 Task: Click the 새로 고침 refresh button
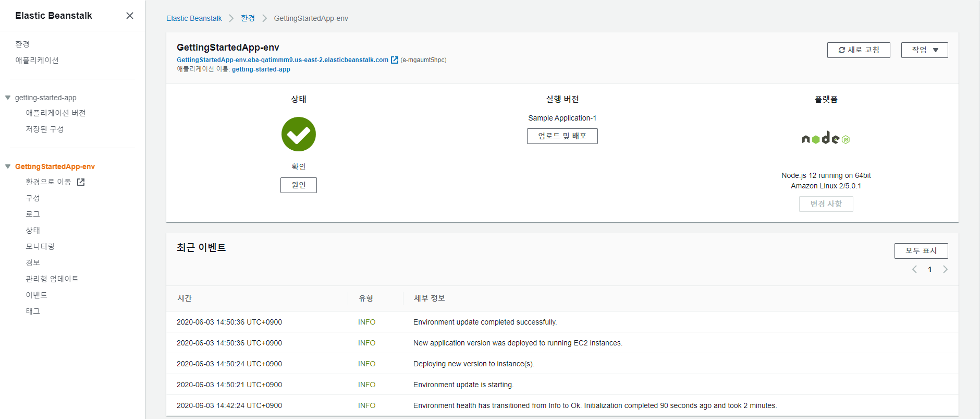tap(859, 50)
